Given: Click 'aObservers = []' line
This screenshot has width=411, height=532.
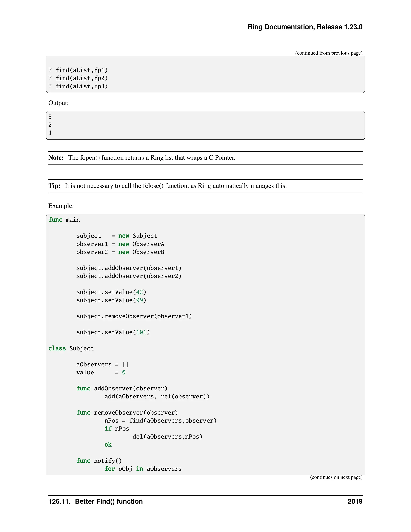Looking at the screenshot, I should pyautogui.click(x=103, y=364).
